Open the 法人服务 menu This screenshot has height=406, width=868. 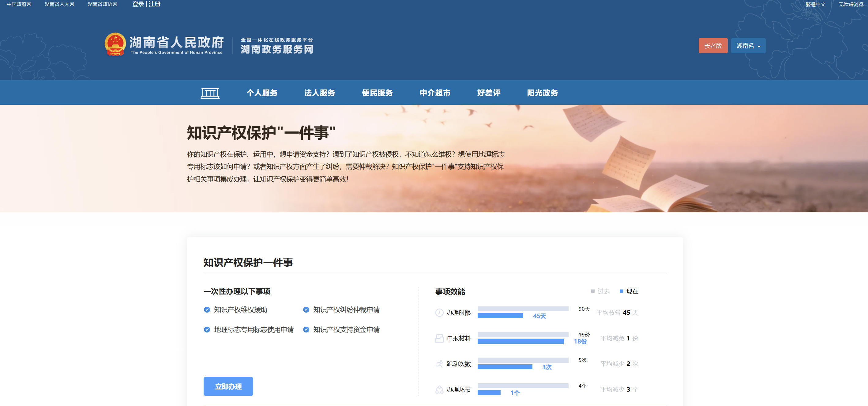(x=319, y=93)
